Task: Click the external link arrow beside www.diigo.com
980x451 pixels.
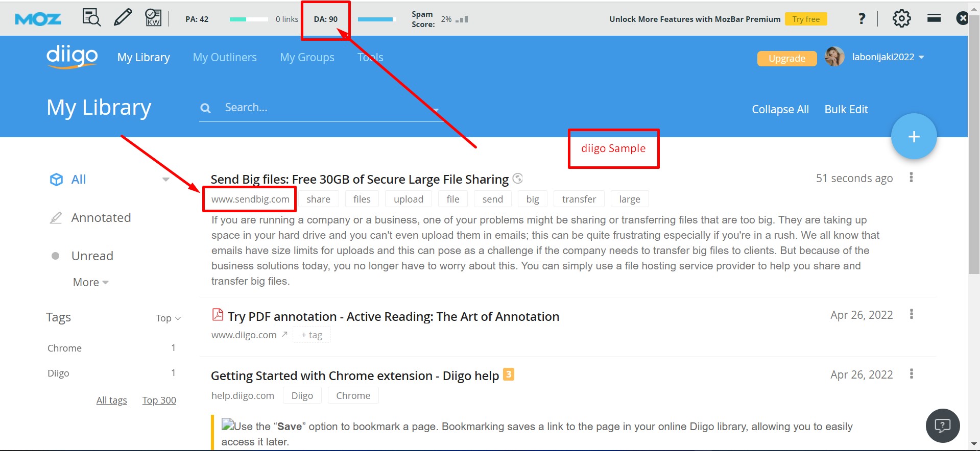Action: (284, 334)
